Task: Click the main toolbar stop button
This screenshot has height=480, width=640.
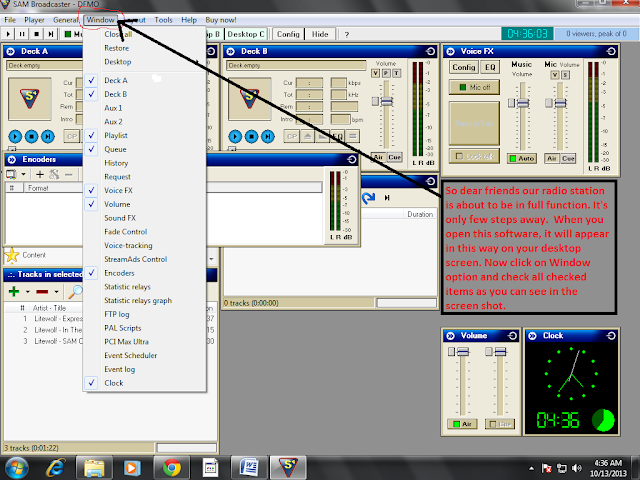Action: 36,34
